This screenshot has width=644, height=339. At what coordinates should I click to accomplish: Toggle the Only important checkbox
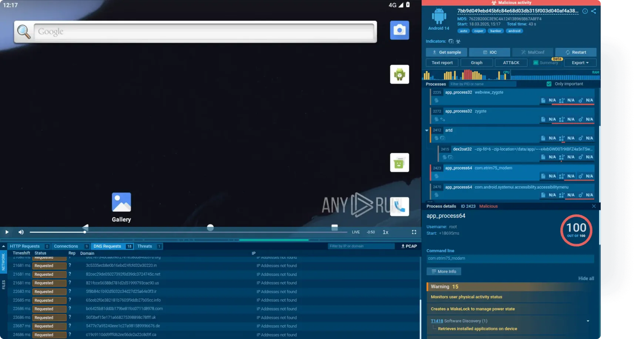pos(549,84)
